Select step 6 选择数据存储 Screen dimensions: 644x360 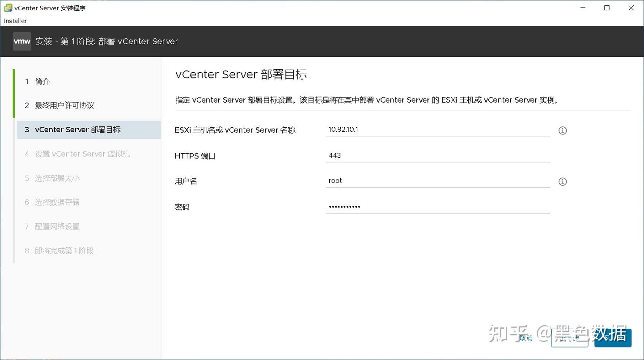click(58, 202)
